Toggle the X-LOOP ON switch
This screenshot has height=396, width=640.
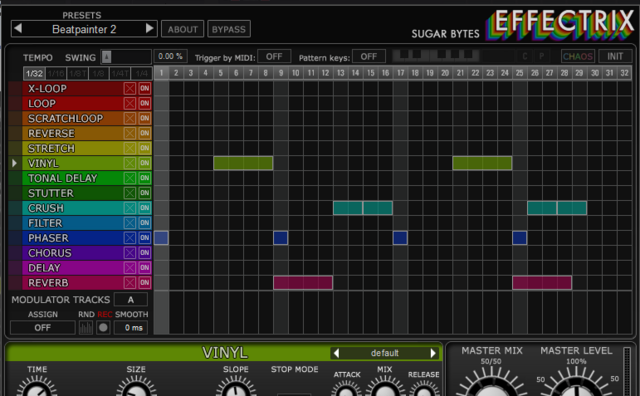point(144,89)
